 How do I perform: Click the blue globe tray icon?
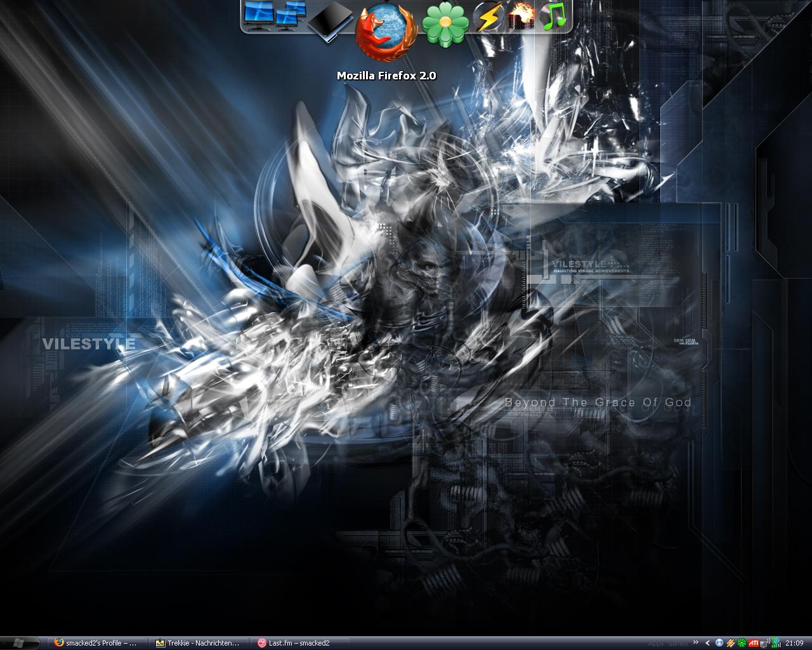719,643
